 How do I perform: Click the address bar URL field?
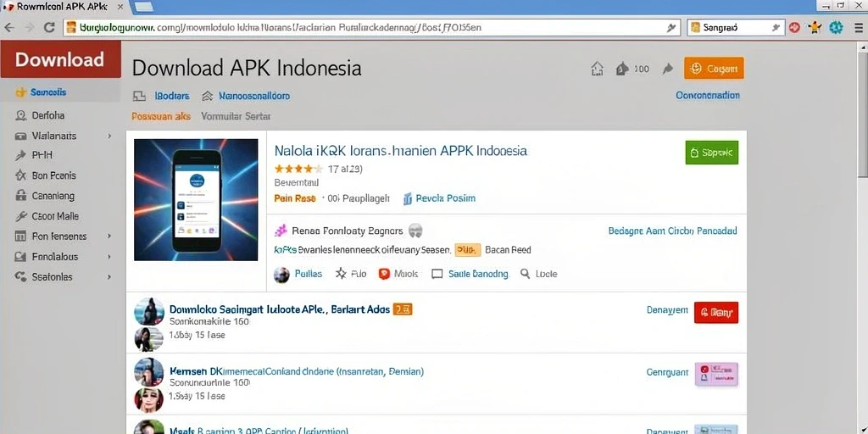[x=373, y=27]
